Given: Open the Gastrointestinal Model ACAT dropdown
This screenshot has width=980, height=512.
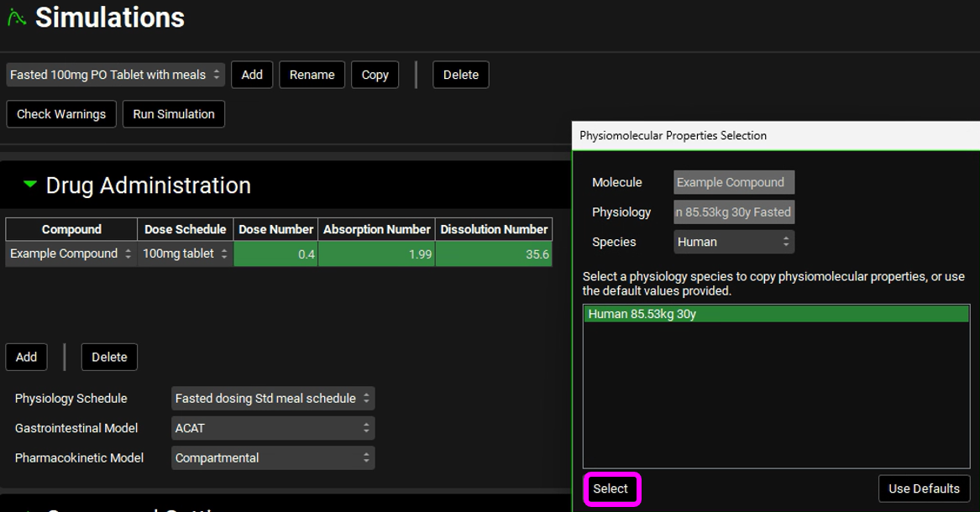Looking at the screenshot, I should tap(273, 428).
